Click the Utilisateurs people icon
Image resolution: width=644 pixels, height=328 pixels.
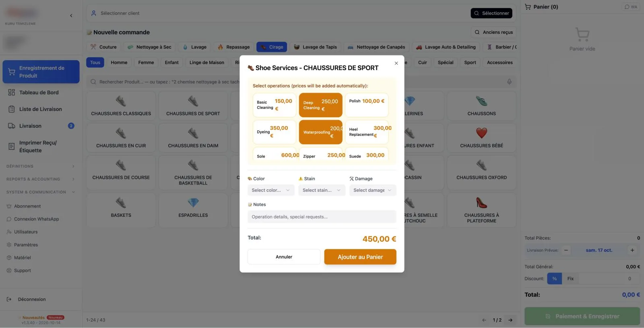click(x=9, y=232)
